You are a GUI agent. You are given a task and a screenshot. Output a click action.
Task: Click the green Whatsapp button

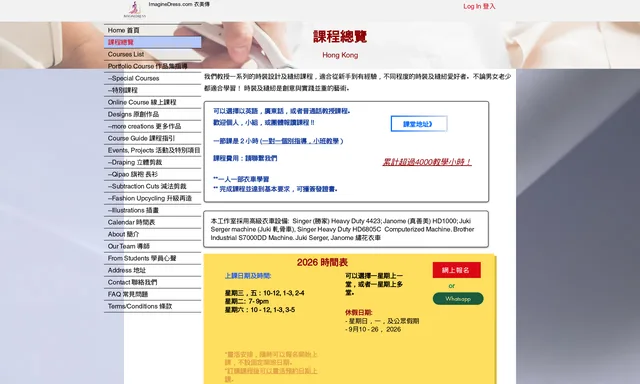pyautogui.click(x=458, y=299)
